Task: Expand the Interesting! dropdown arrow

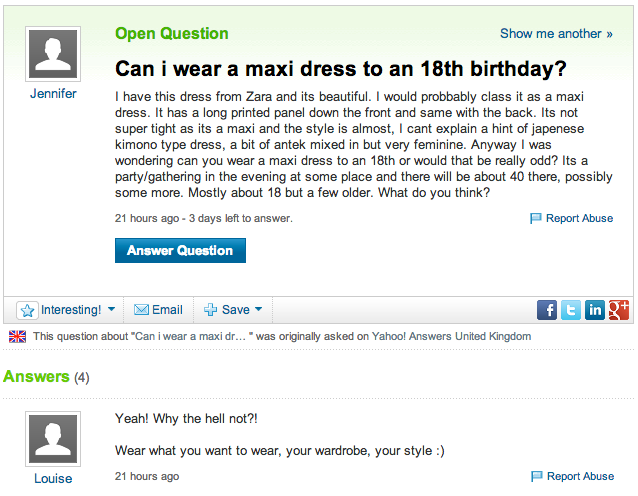Action: tap(111, 309)
